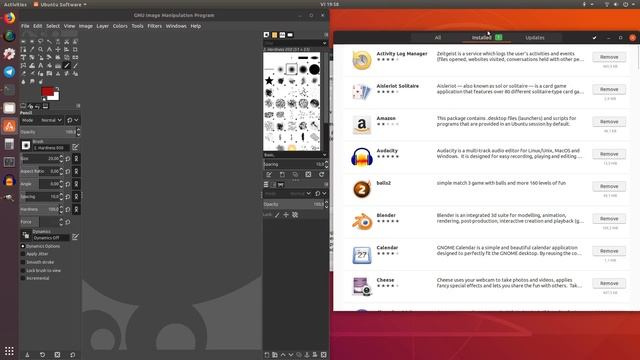Click the edit brush button below Spacing in Brushes dock

[269, 175]
